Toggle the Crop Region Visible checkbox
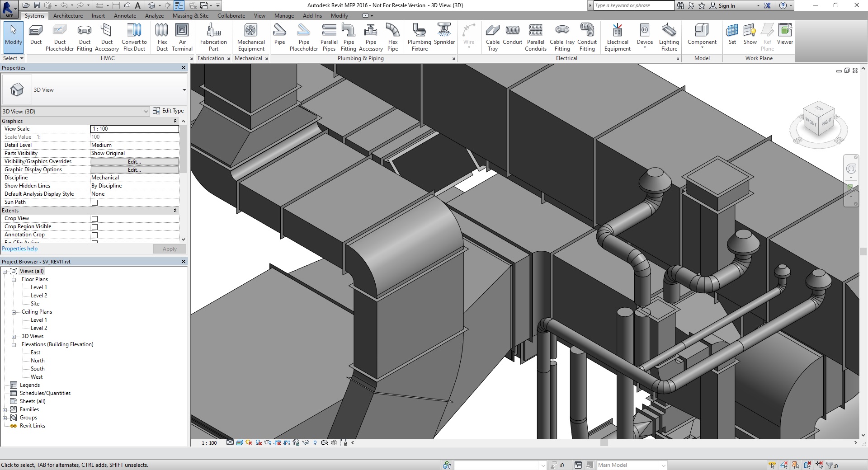 (95, 227)
